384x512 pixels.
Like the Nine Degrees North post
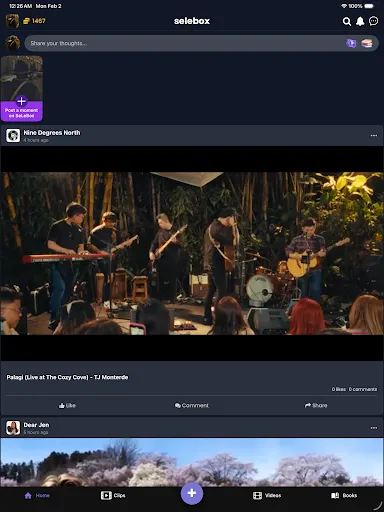(67, 406)
